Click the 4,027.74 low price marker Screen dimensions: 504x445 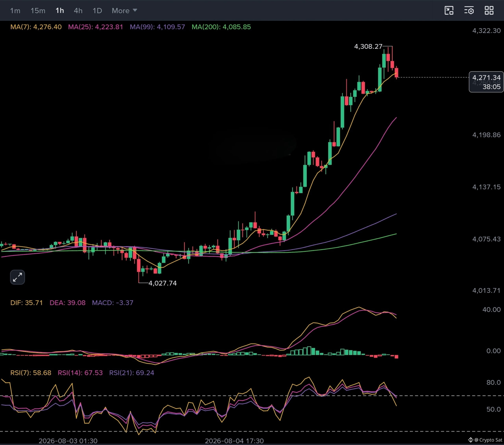tap(162, 283)
